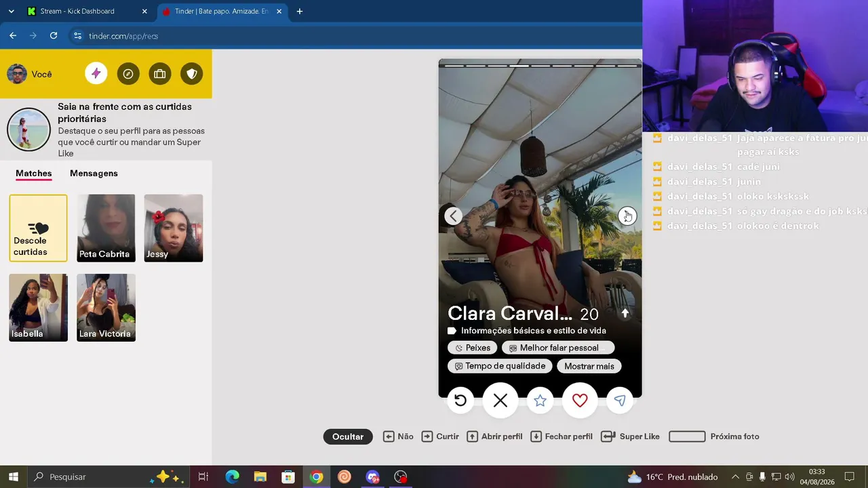Close the Kick Dashboard browser tab

click(x=144, y=12)
